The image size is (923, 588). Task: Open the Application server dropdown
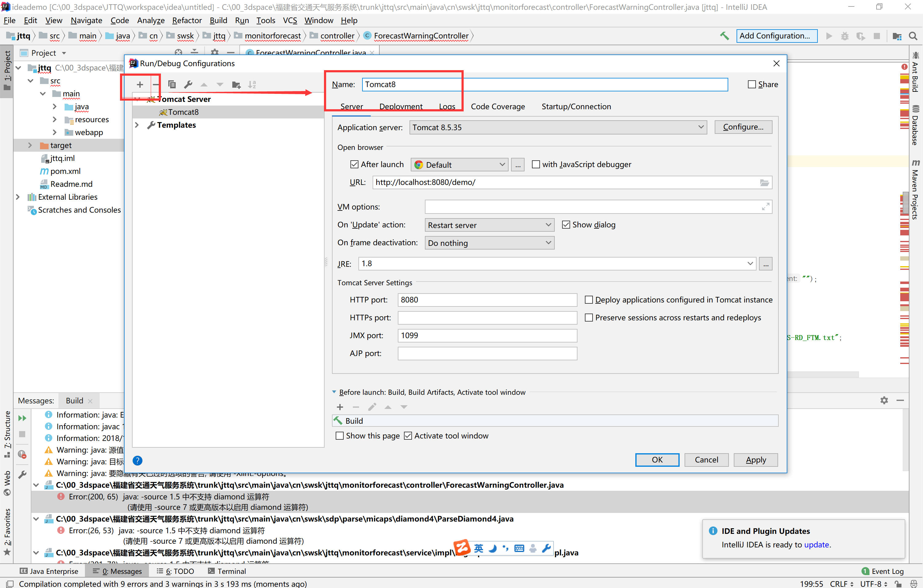[x=558, y=127]
